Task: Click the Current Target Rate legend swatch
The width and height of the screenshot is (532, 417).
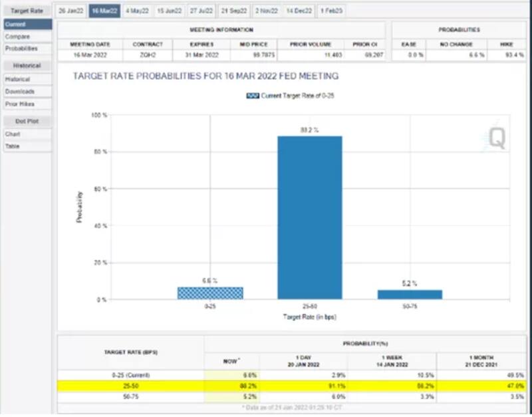Action: tap(253, 96)
